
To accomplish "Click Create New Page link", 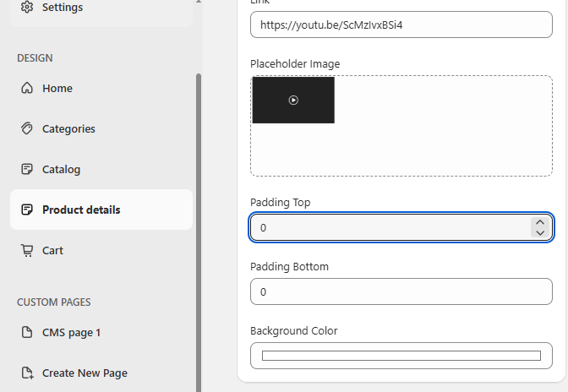I will pyautogui.click(x=101, y=373).
